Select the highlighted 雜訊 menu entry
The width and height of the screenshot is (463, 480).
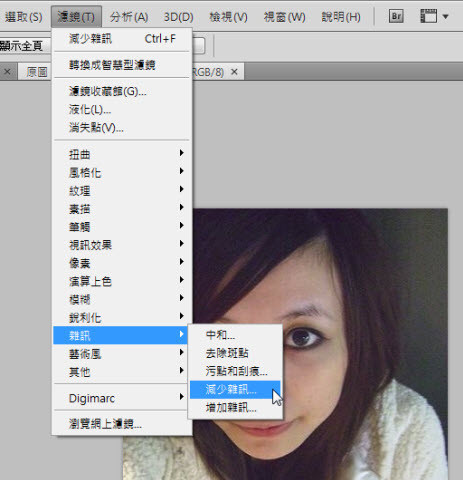[x=121, y=335]
